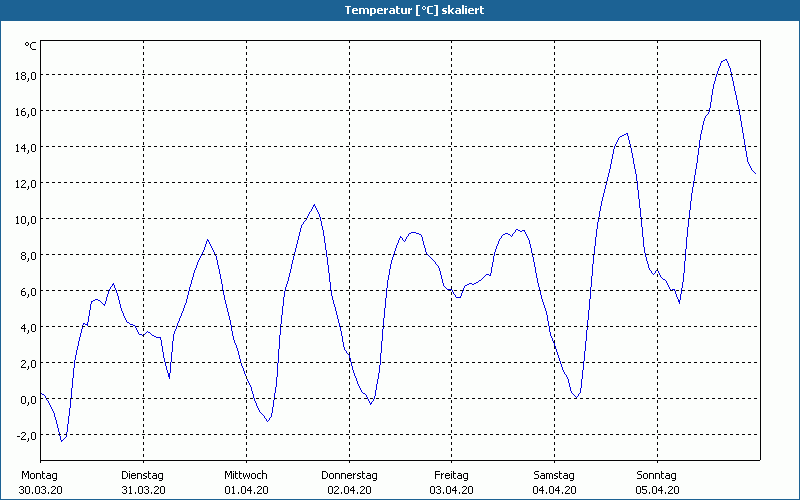Select the Montag day label
Screen dimensions: 800x500
click(x=40, y=475)
